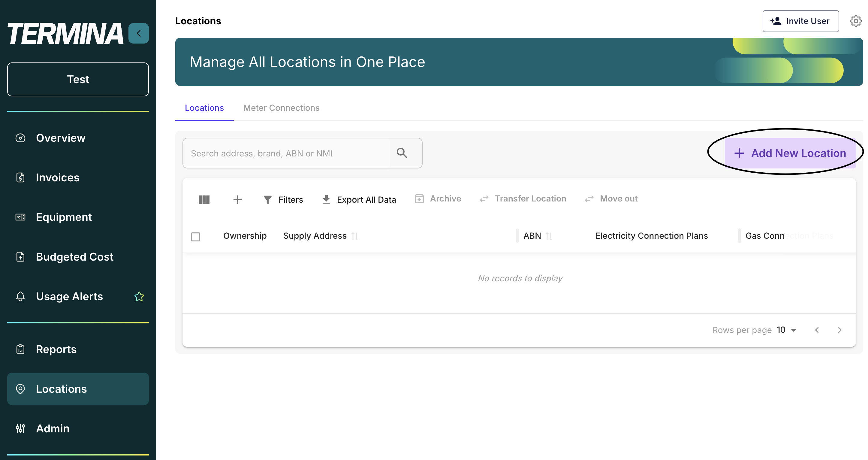Click the Move out action

(x=611, y=199)
